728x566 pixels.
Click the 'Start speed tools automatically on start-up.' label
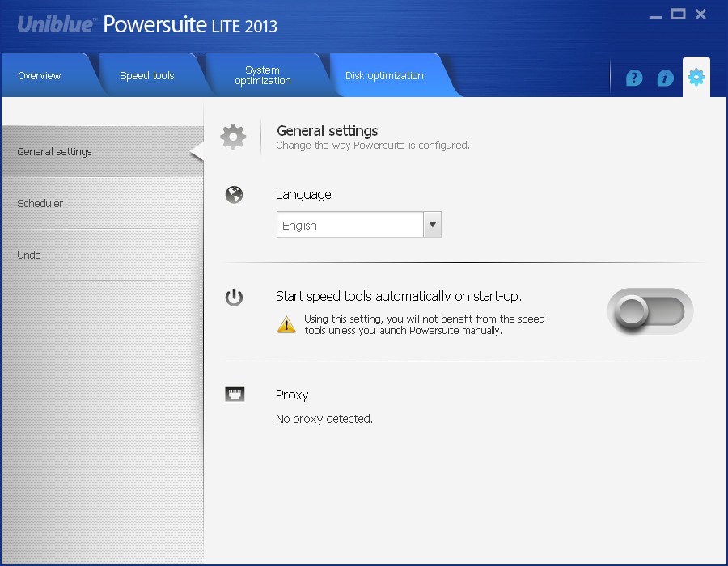[x=399, y=296]
